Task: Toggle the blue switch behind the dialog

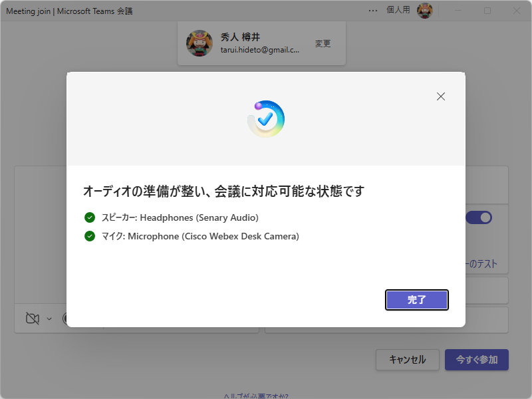Action: click(x=479, y=217)
